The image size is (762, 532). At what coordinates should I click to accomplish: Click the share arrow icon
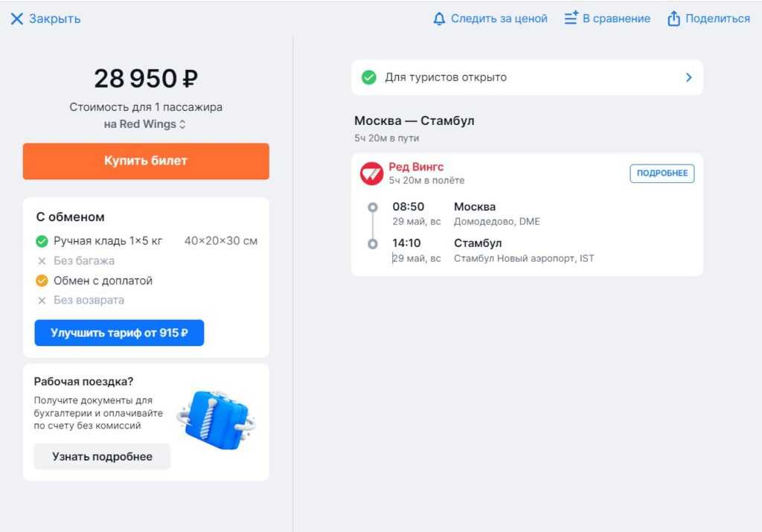click(x=673, y=19)
